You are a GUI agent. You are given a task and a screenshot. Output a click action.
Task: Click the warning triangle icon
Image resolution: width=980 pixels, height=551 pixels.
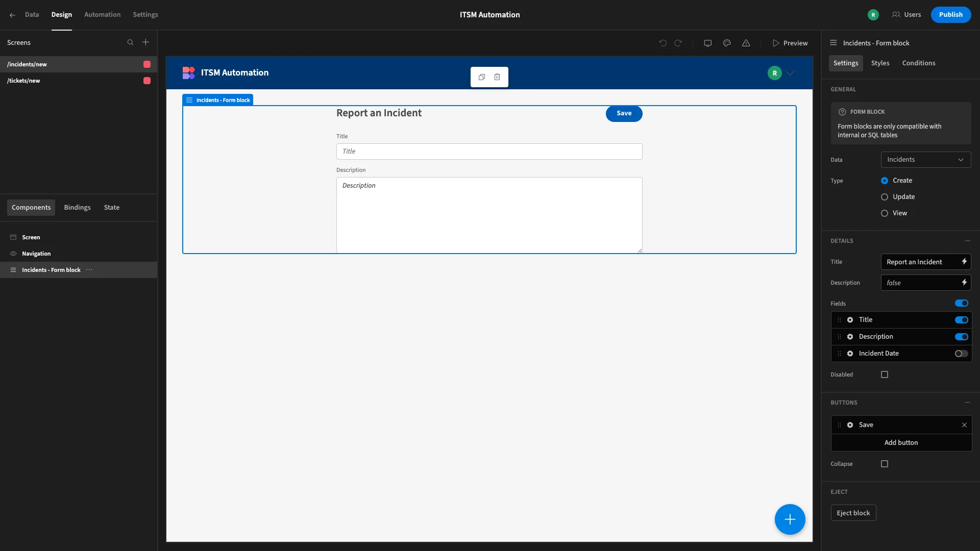tap(746, 43)
